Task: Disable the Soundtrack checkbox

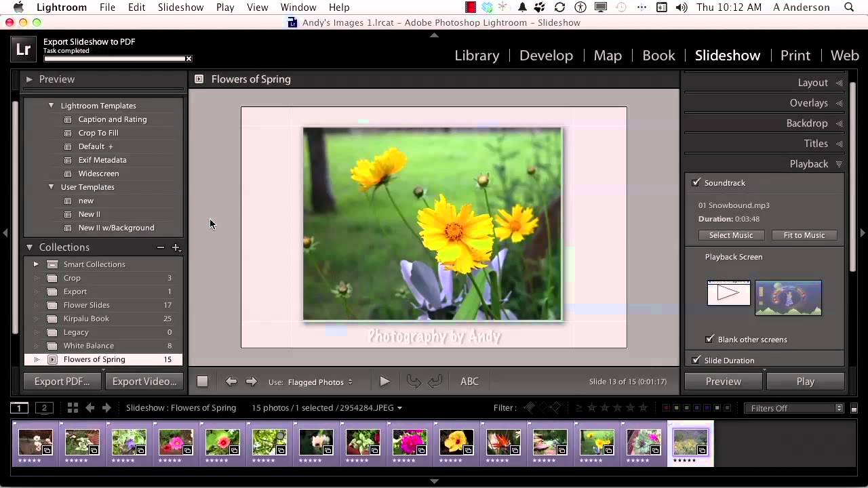Action: click(696, 183)
